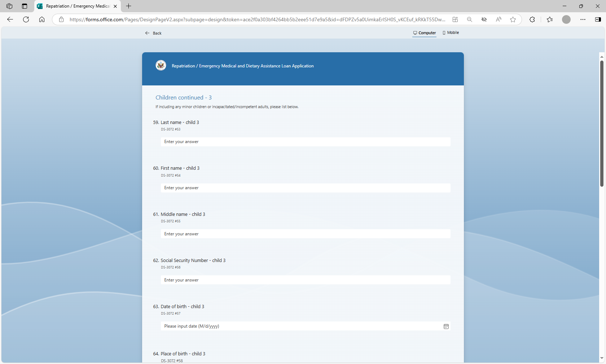Click the Back link
The width and height of the screenshot is (606, 364).
tap(153, 33)
